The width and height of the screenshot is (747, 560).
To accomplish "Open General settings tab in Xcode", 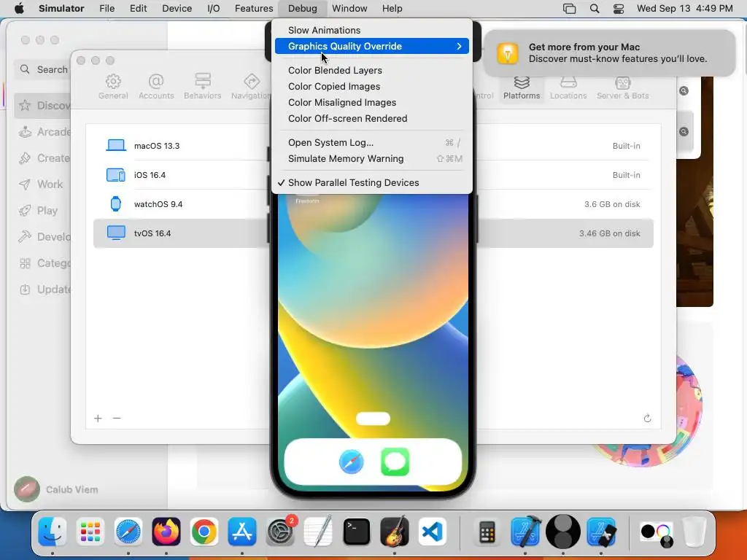I will (113, 87).
